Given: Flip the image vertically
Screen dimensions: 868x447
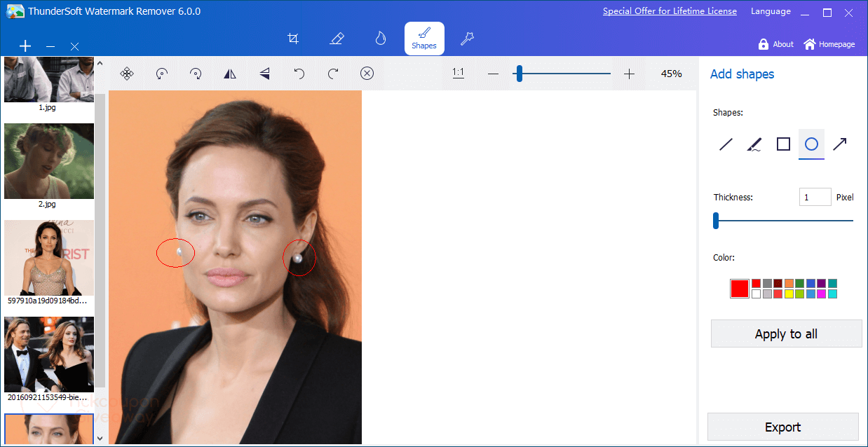Looking at the screenshot, I should pos(265,74).
